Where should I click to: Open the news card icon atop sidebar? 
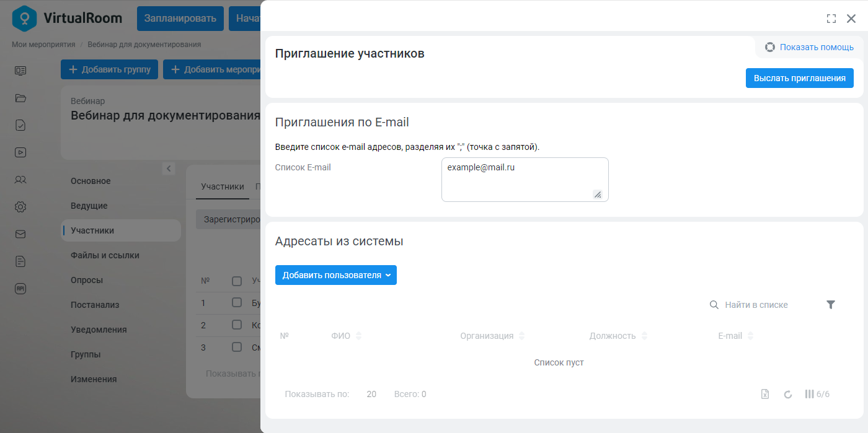click(x=20, y=71)
